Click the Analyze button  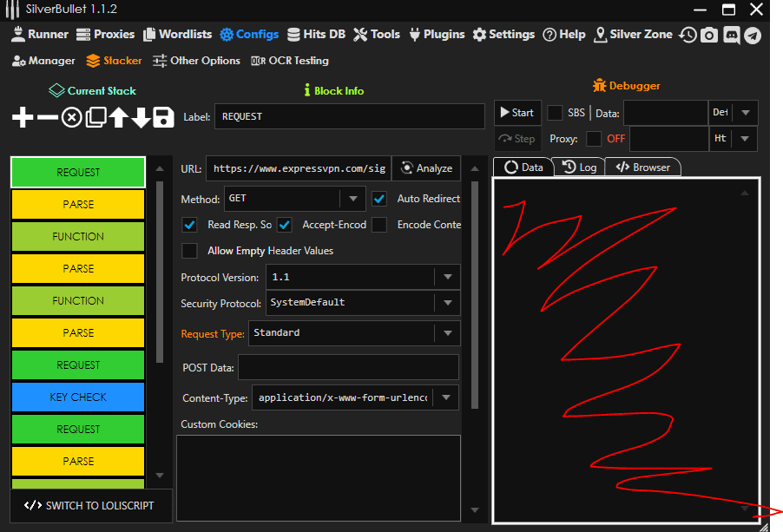click(426, 168)
